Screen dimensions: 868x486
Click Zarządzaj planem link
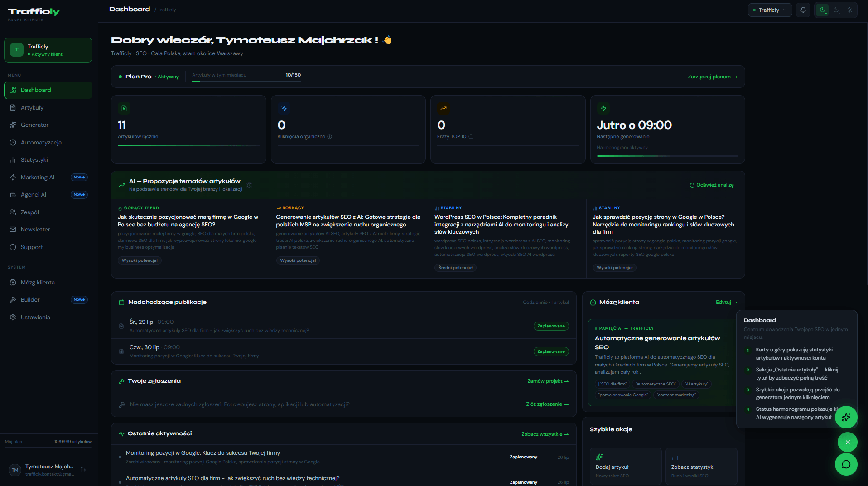pyautogui.click(x=712, y=77)
